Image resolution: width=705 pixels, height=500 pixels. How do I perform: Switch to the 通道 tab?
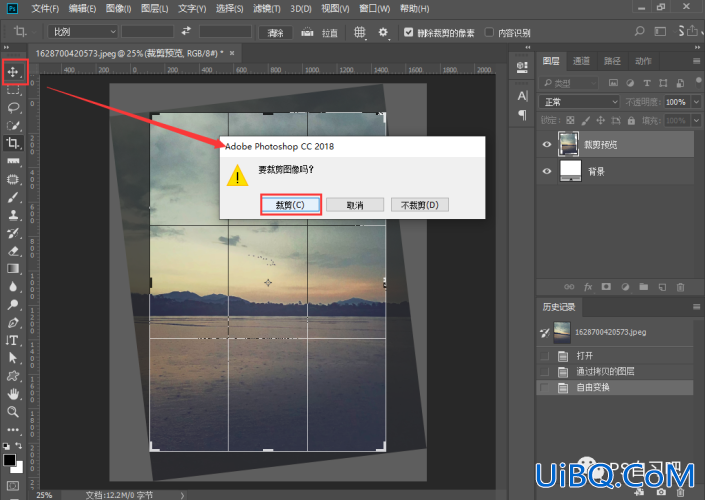pyautogui.click(x=581, y=61)
